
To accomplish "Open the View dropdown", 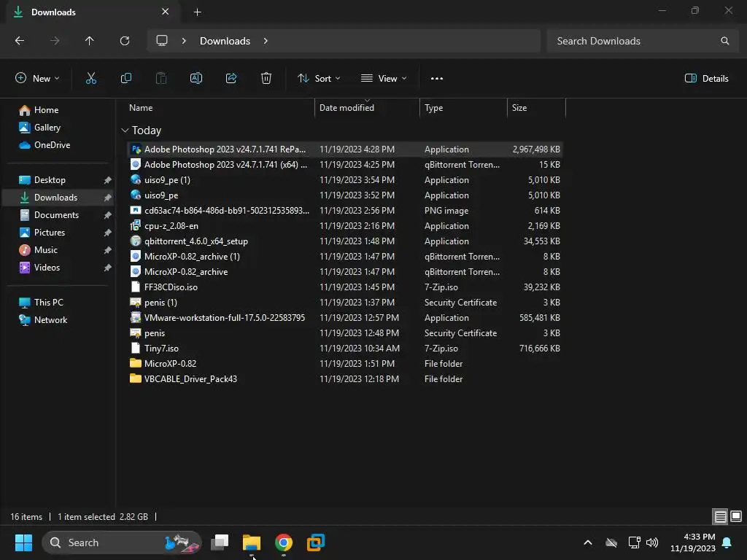I will [x=384, y=79].
